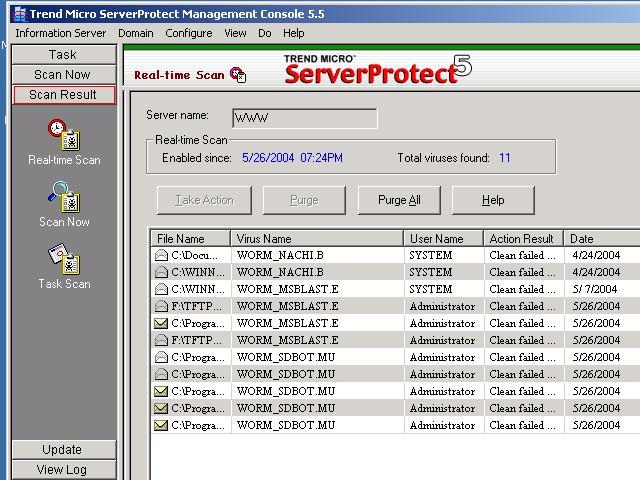The width and height of the screenshot is (640, 480).
Task: Open the View Log sidebar tab
Action: [x=64, y=470]
